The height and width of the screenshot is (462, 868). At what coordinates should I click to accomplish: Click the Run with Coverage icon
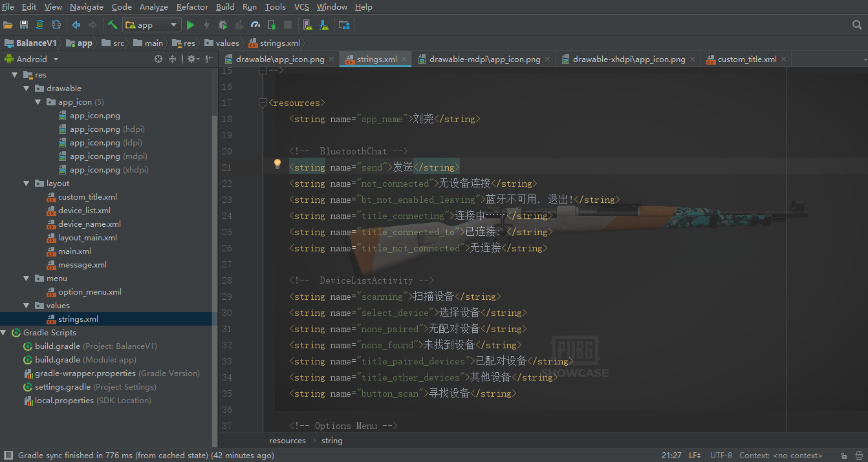[x=239, y=25]
